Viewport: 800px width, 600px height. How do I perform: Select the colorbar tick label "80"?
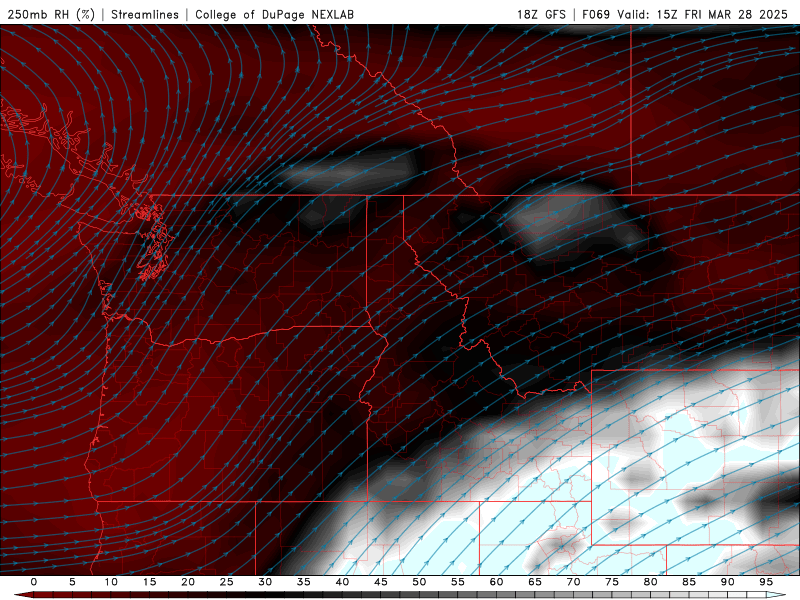point(650,582)
